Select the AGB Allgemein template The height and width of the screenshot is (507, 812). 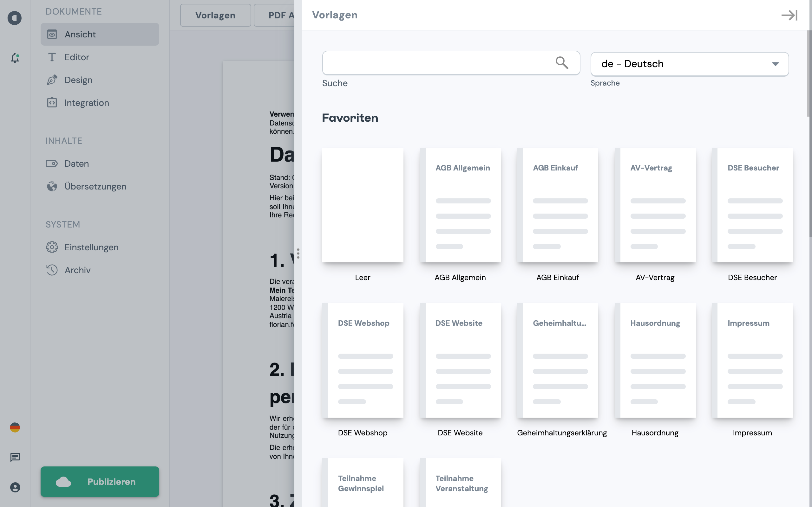pos(460,205)
